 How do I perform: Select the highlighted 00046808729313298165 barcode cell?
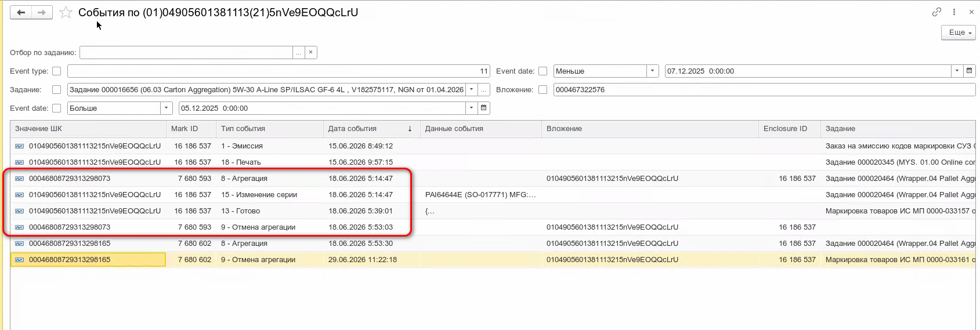pos(88,260)
